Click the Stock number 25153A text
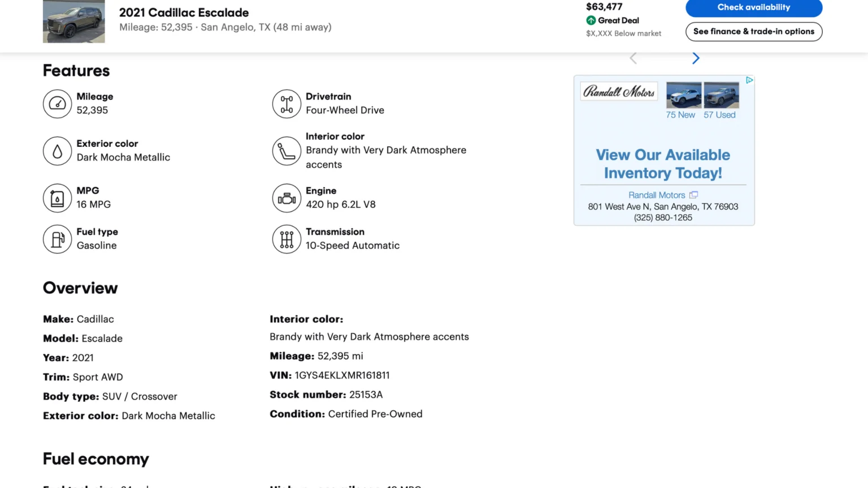The height and width of the screenshot is (488, 868). 326,394
